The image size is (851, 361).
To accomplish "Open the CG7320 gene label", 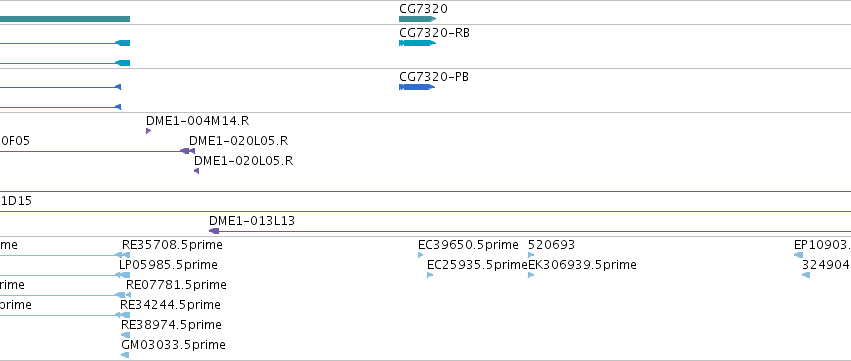I will [x=423, y=9].
